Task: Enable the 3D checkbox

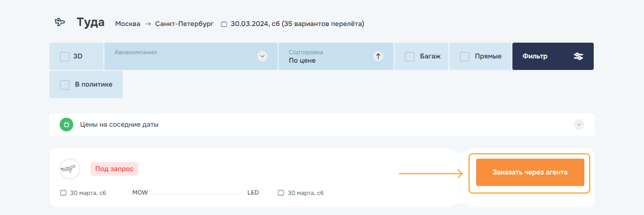Action: (x=65, y=56)
